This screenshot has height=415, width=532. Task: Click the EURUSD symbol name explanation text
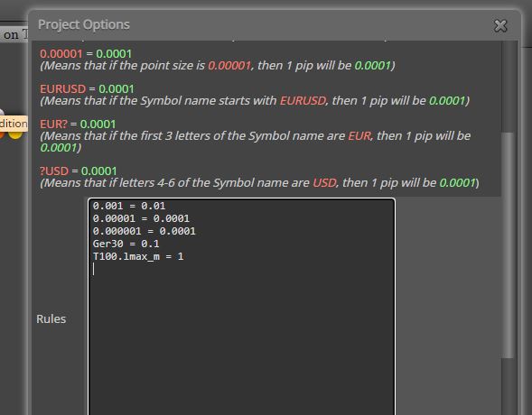click(x=255, y=101)
